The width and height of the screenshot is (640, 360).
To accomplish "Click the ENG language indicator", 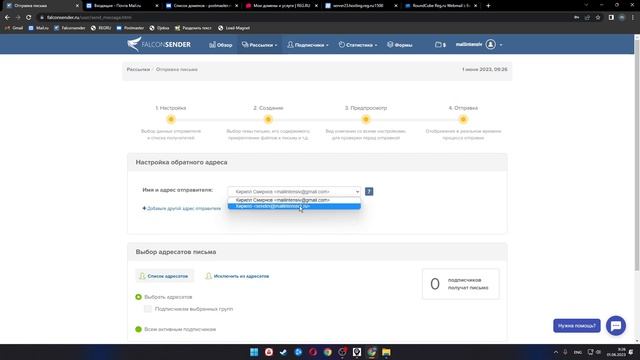I will click(578, 352).
